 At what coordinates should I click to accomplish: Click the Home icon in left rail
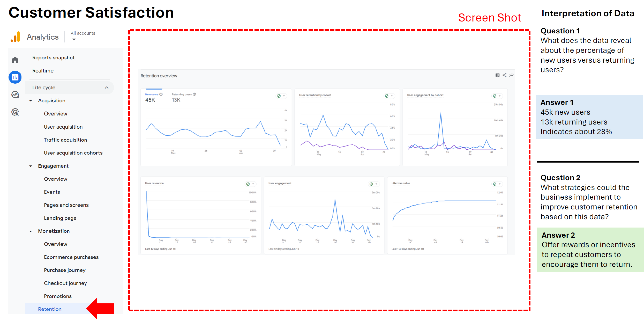[x=15, y=60]
